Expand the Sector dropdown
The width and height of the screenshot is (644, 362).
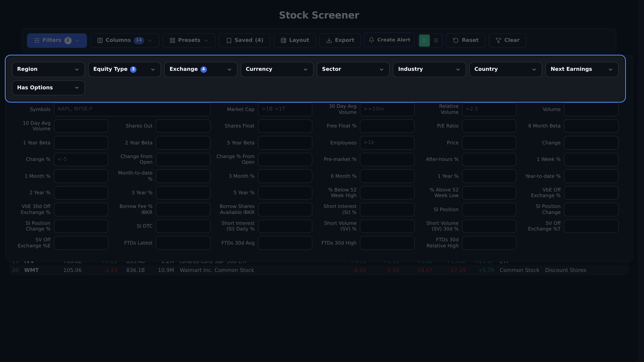point(353,69)
